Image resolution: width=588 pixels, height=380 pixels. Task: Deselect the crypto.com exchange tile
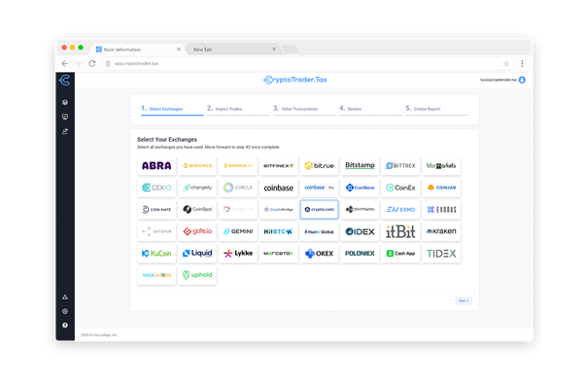tap(319, 209)
